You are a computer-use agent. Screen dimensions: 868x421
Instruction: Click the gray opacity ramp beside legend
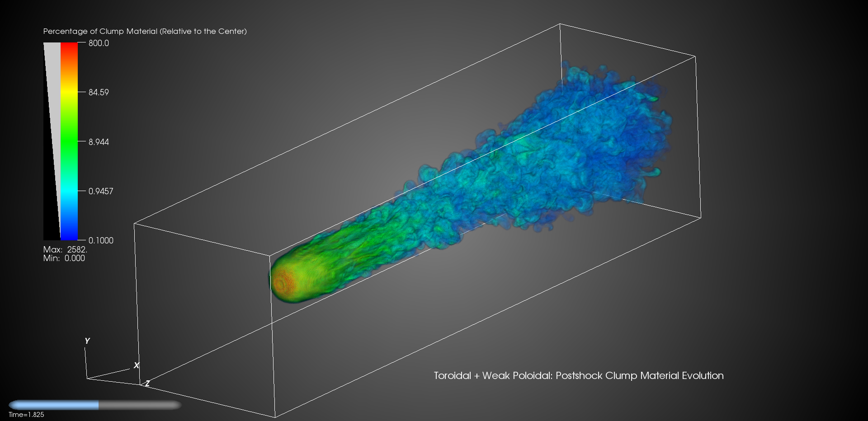52,141
